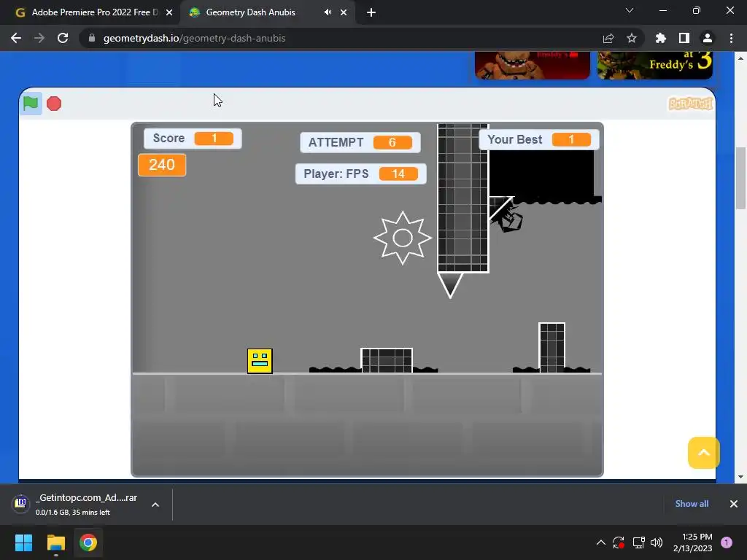The width and height of the screenshot is (747, 560).
Task: Open the downloaded Getintopc rar file item
Action: [x=76, y=504]
